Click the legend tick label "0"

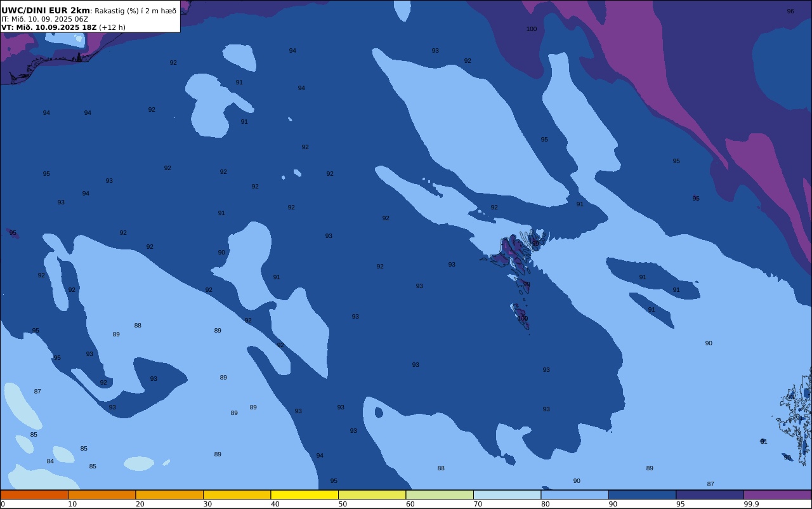click(x=3, y=504)
